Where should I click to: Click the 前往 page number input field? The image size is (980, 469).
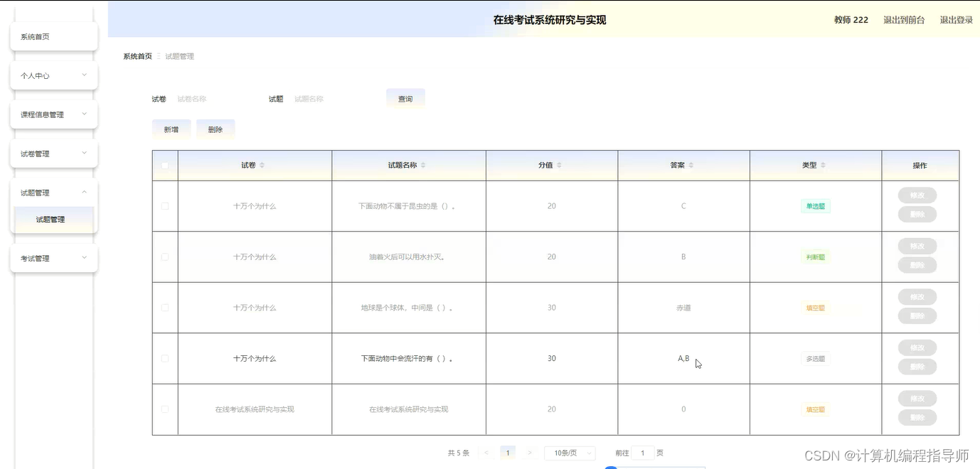click(642, 453)
